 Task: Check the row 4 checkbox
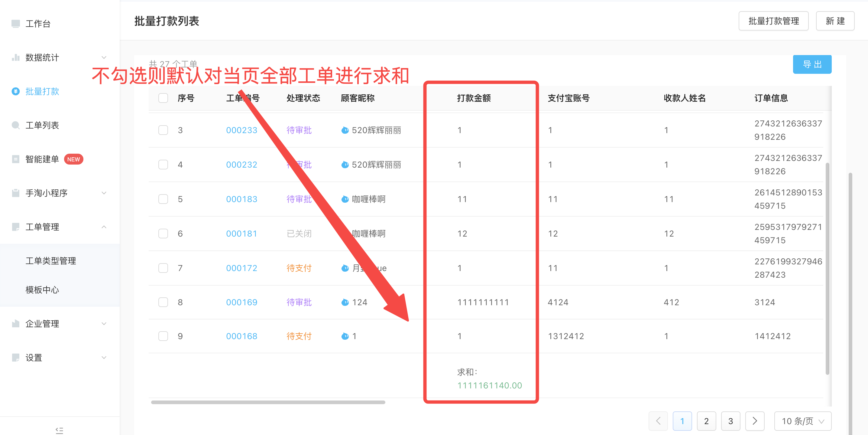163,165
